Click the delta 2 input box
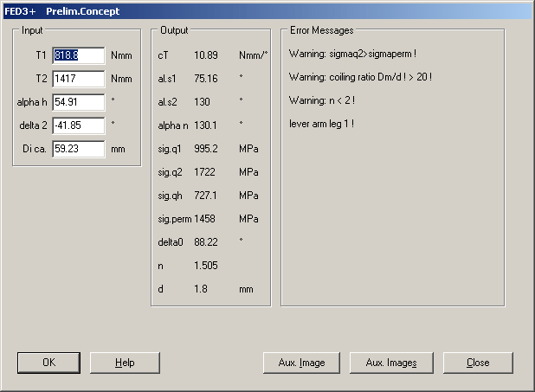This screenshot has height=392, width=535. point(78,125)
